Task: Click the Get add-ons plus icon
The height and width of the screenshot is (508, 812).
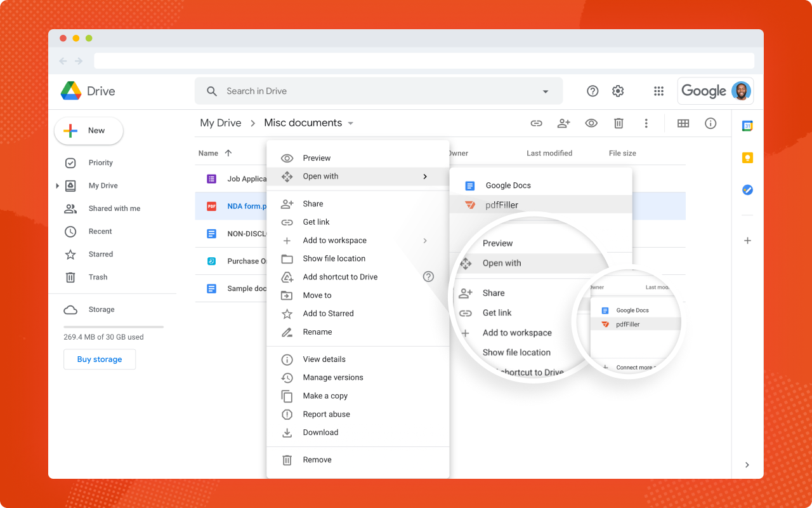Action: click(x=747, y=241)
